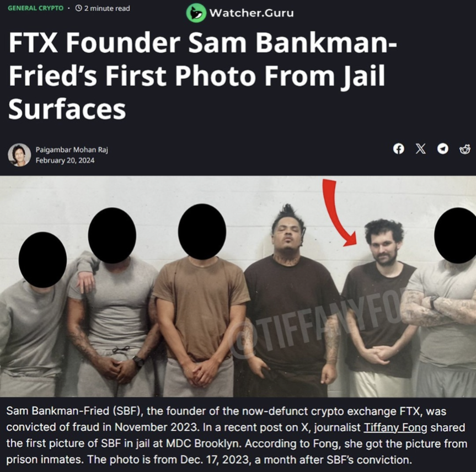476x472 pixels.
Task: Click the article body paragraph text
Action: [237, 435]
